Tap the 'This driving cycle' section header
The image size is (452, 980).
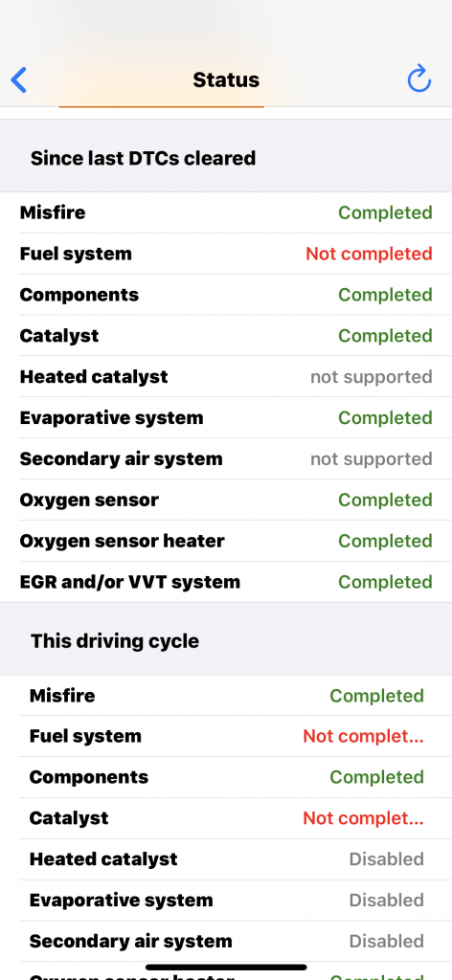[115, 640]
